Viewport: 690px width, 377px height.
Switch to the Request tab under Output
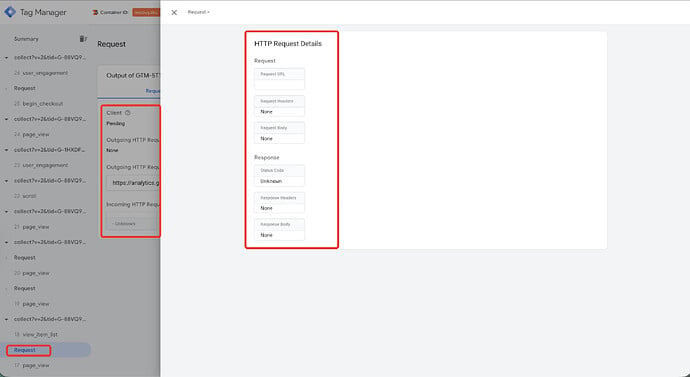click(x=153, y=91)
